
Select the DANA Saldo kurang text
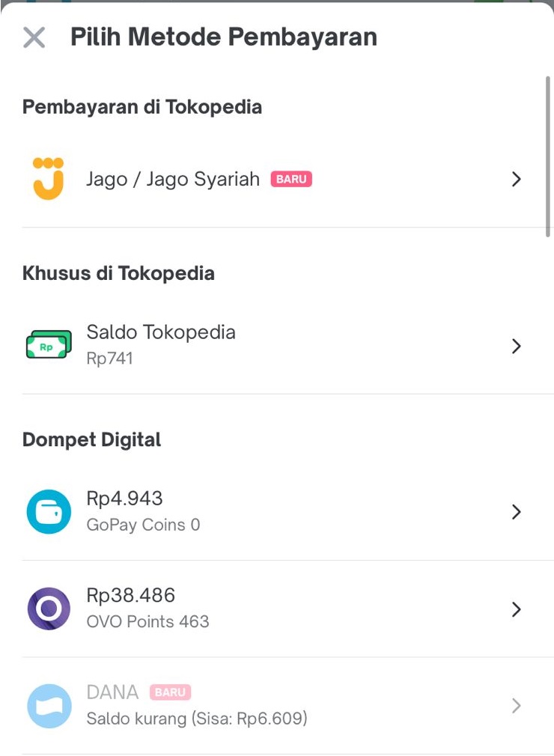pos(197,719)
